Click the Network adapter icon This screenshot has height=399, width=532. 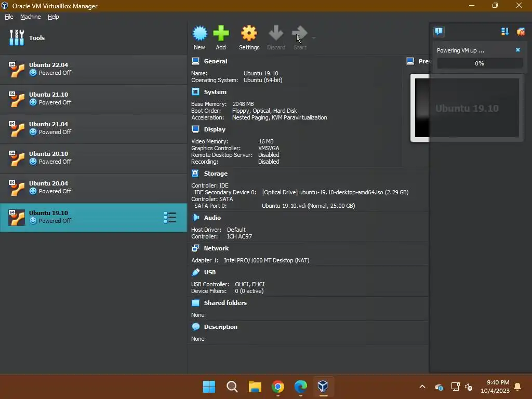[x=195, y=248]
